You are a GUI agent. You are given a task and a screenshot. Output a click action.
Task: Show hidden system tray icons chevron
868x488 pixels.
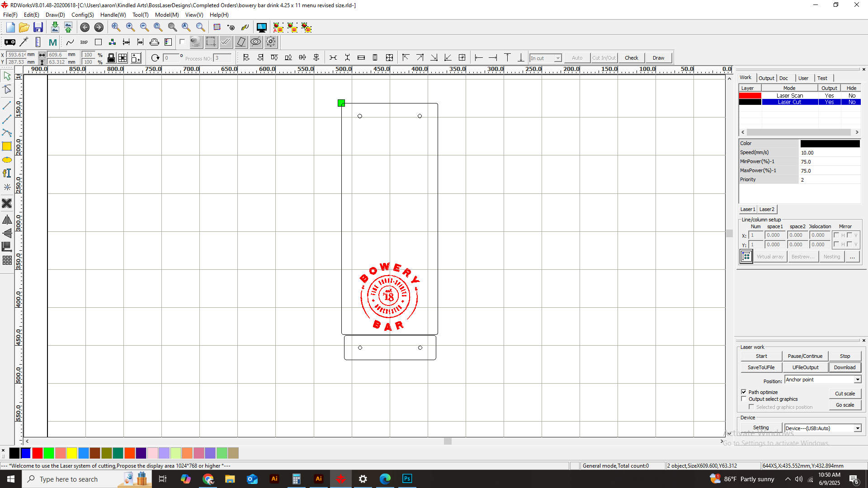(x=788, y=479)
